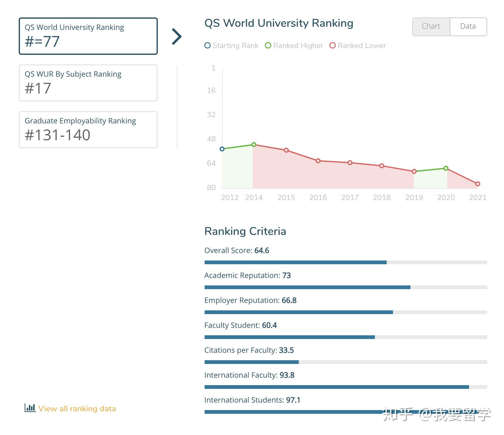Viewport: 504px width, 435px height.
Task: Click the 2014 green data point
Action: (254, 145)
